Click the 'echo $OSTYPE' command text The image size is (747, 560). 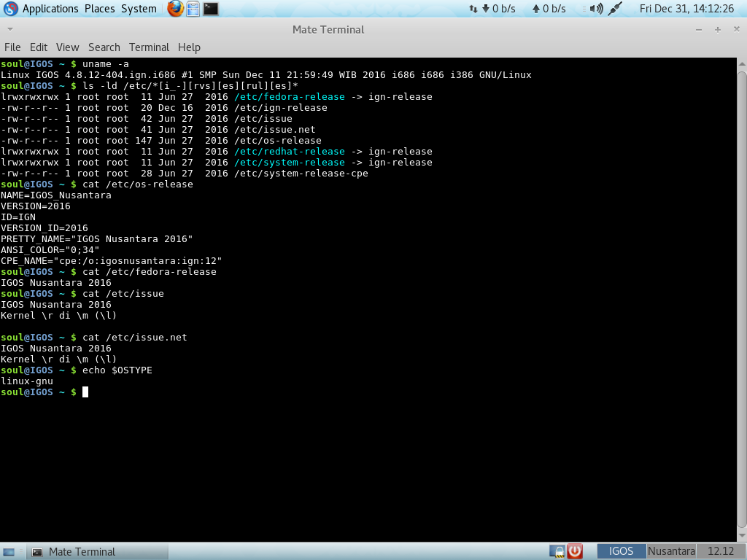click(x=117, y=370)
